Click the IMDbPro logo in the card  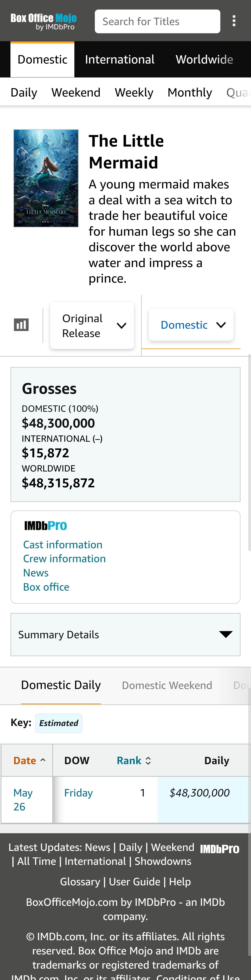pyautogui.click(x=46, y=526)
